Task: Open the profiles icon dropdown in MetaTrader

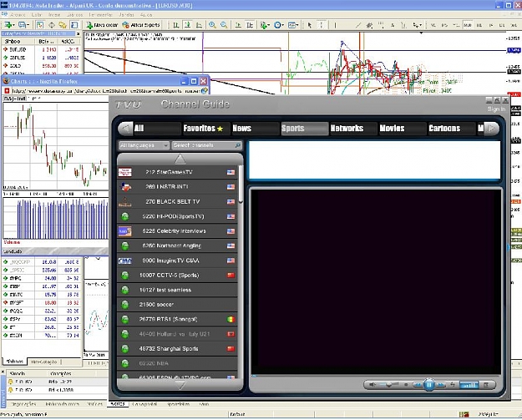Action: coord(24,25)
